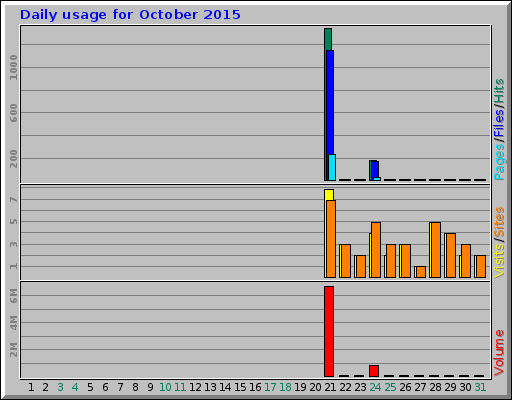Click the small red Volume bar for day 24
The width and height of the screenshot is (512, 400).
(374, 371)
